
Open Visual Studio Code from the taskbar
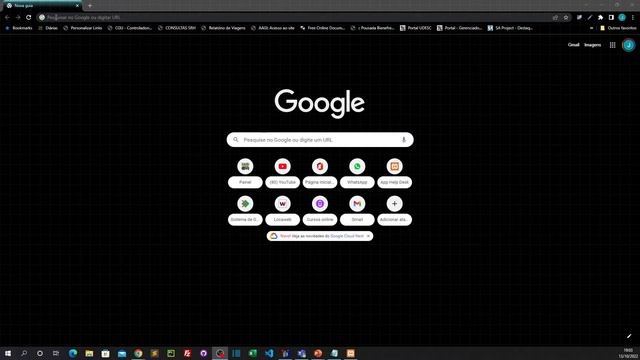tap(269, 353)
